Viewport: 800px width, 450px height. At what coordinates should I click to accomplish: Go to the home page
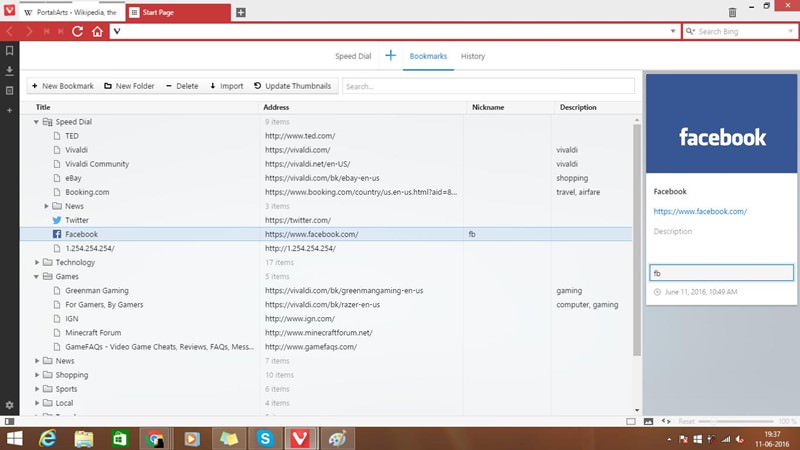pos(97,32)
